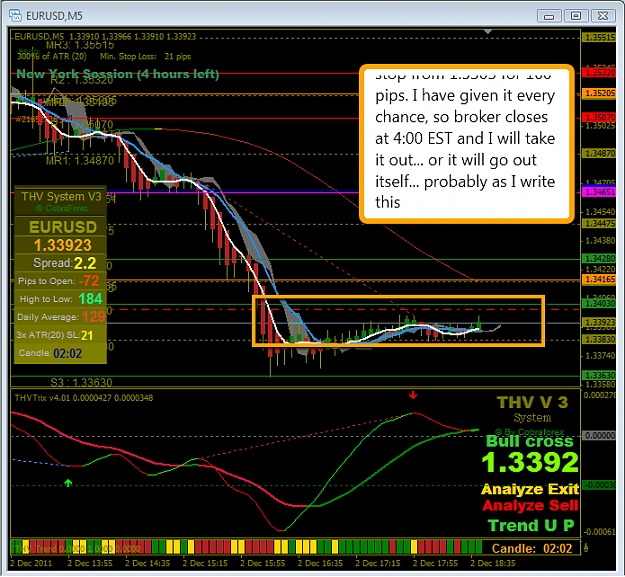Click the Candle: 02:02 label in trend bar
Screen dimensions: 625x577
click(x=532, y=549)
